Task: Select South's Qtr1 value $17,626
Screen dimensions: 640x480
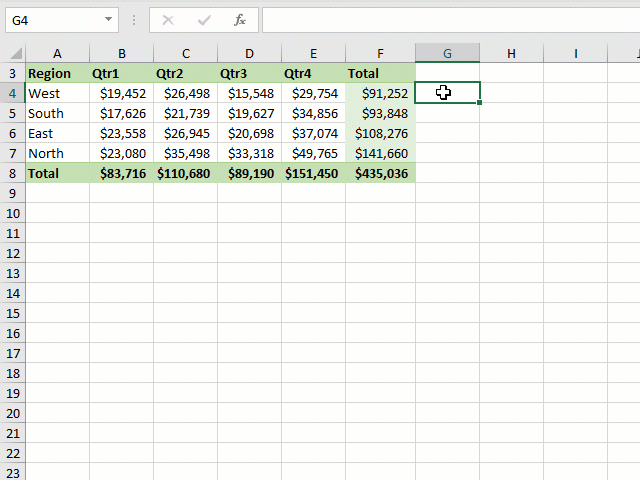Action: (121, 113)
